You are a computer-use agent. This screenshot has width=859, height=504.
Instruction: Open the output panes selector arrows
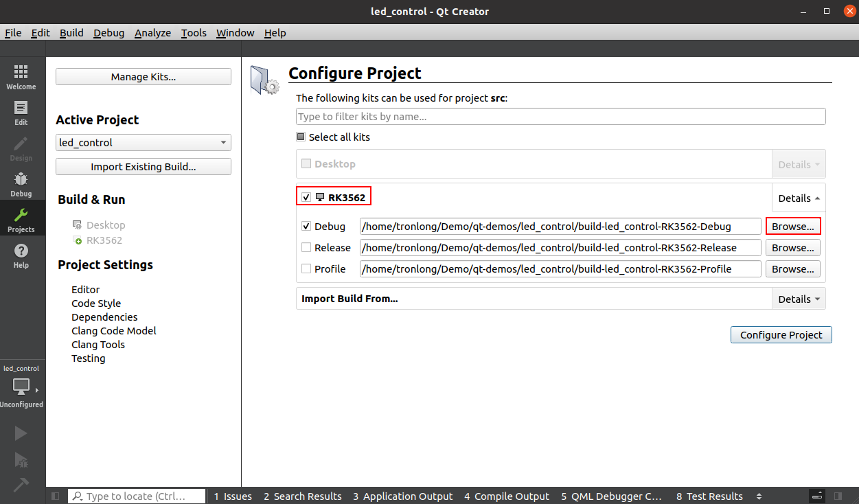coord(759,496)
